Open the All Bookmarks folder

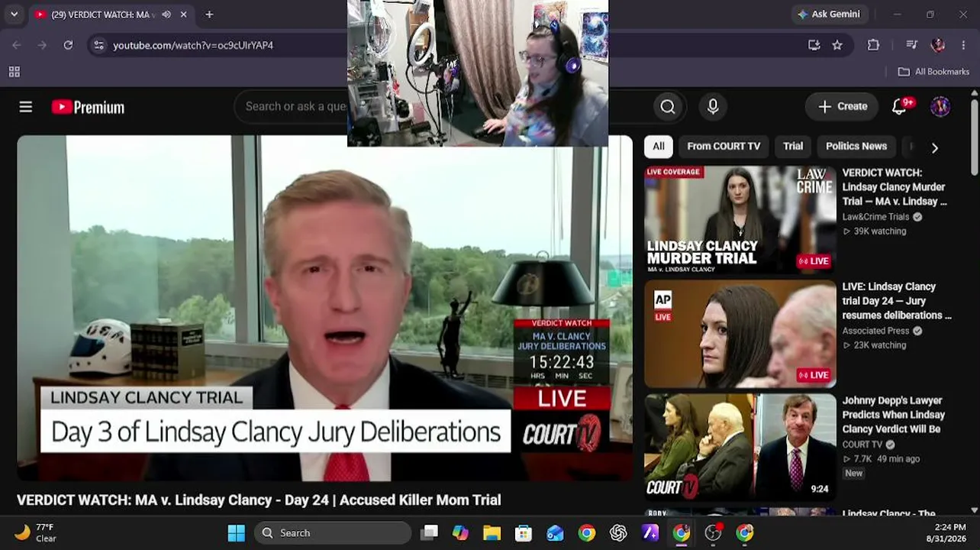933,72
